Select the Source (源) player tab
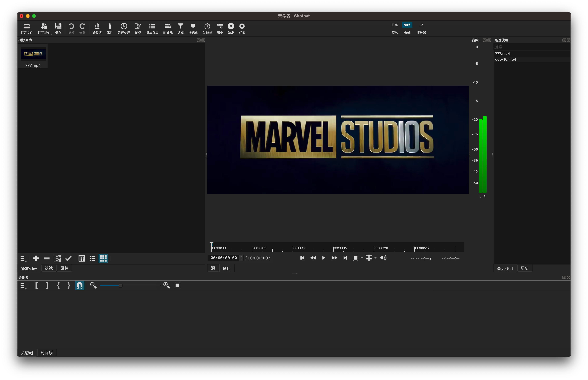Viewport: 588px width, 380px height. point(213,268)
